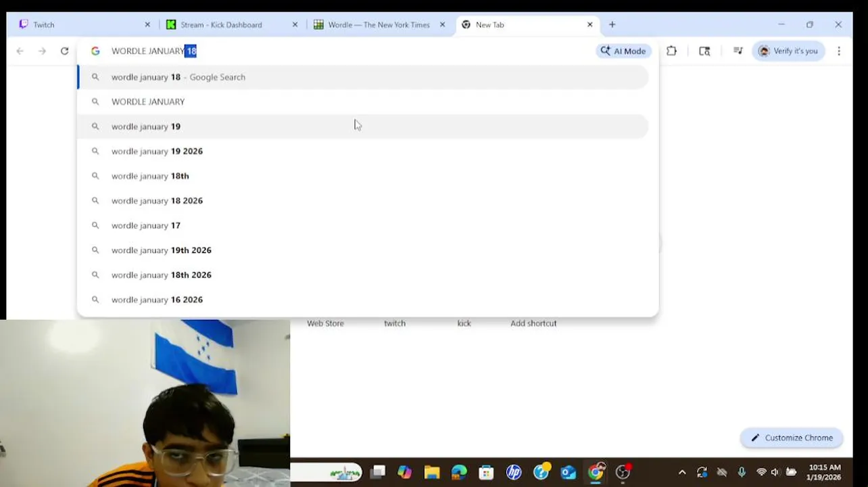The image size is (868, 487).
Task: Open the media controls music icon
Action: pyautogui.click(x=738, y=51)
